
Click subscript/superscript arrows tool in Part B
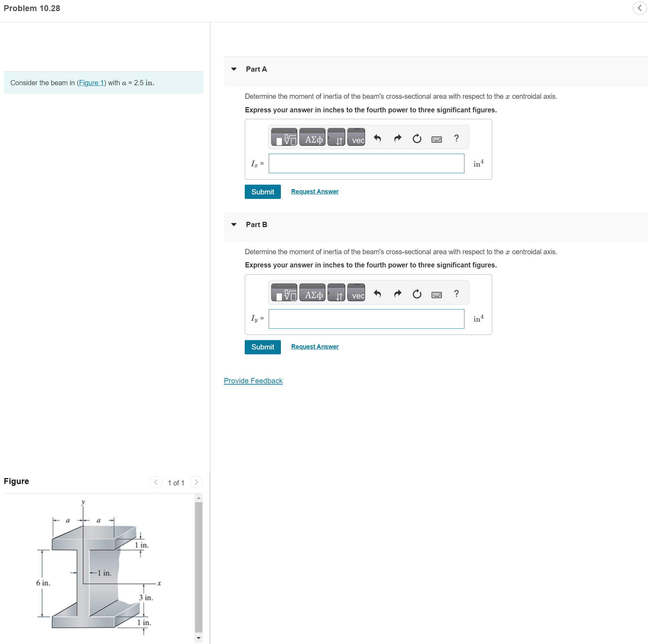[x=336, y=292]
